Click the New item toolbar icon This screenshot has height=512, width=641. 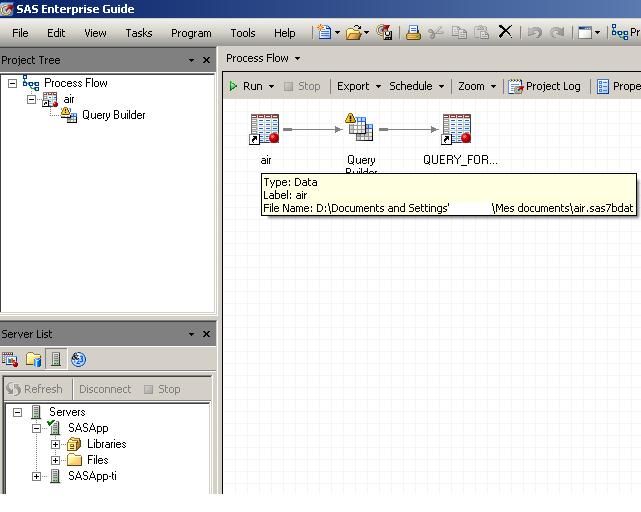point(324,32)
